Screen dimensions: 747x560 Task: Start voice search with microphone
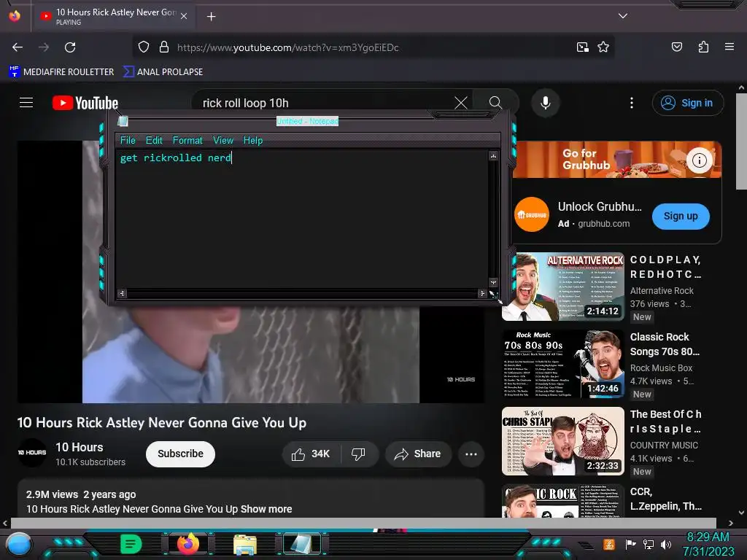click(x=546, y=102)
